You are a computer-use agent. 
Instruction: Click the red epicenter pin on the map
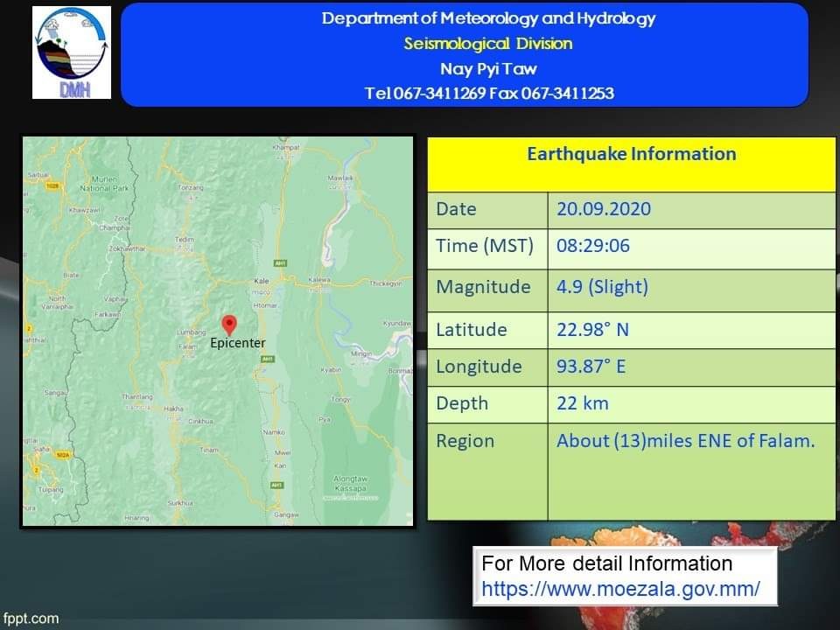[x=229, y=325]
